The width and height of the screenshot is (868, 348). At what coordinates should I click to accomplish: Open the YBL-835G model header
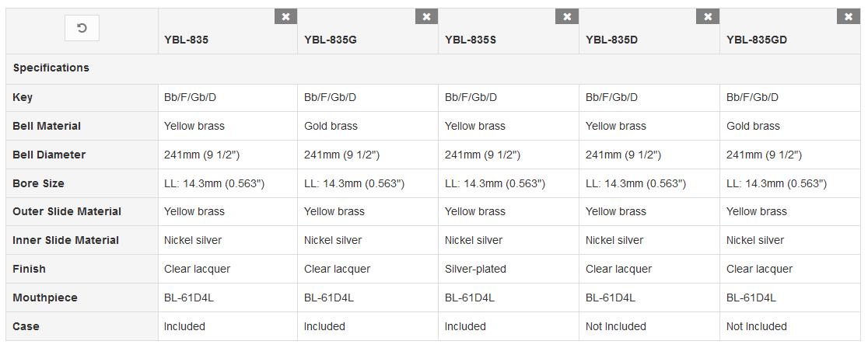point(330,40)
